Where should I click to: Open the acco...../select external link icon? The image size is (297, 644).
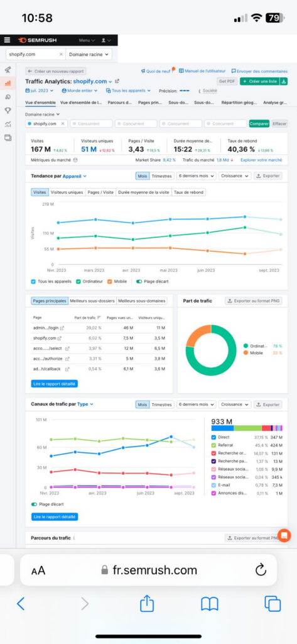point(67,348)
